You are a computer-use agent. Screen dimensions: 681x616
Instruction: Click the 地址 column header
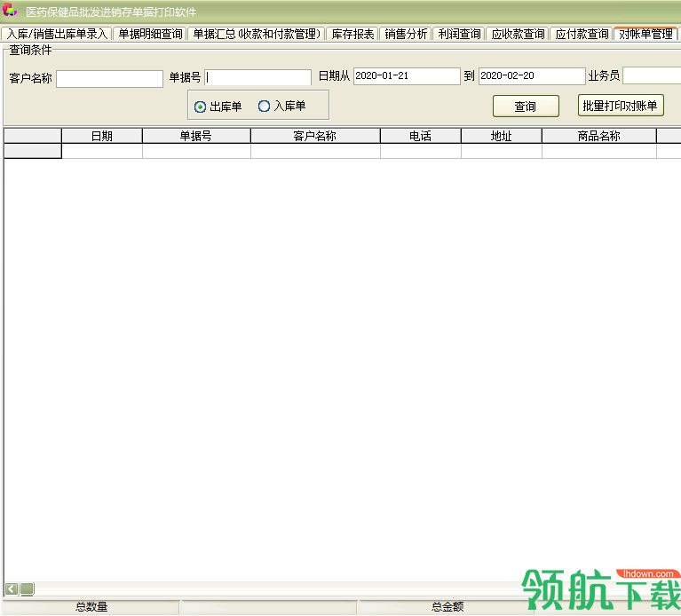[501, 136]
